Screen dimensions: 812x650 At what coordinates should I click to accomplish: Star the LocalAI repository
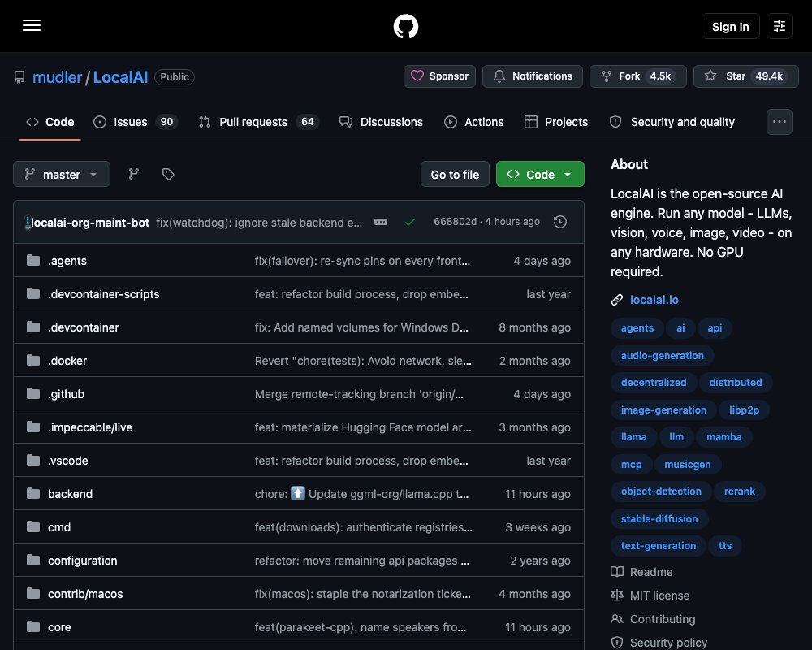pyautogui.click(x=745, y=76)
